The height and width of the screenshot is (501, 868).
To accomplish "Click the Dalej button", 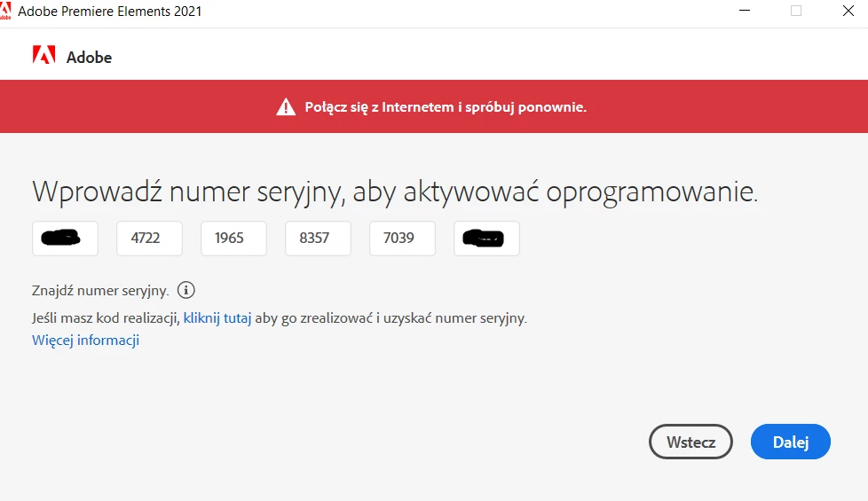I will coord(791,442).
